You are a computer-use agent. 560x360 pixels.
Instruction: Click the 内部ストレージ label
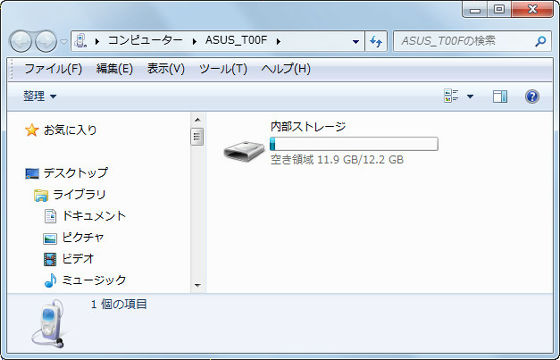(x=308, y=126)
